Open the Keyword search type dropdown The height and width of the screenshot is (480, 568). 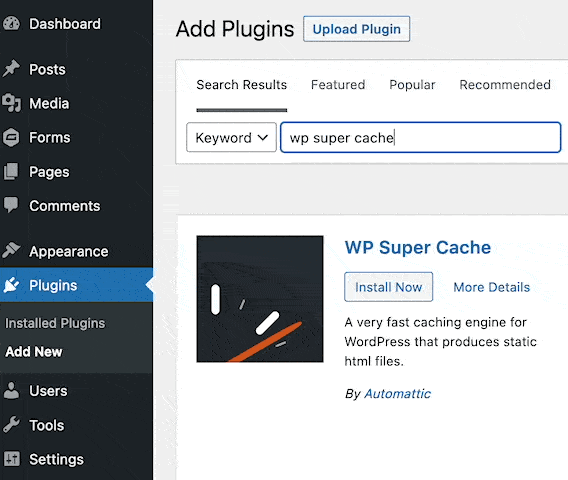click(231, 137)
